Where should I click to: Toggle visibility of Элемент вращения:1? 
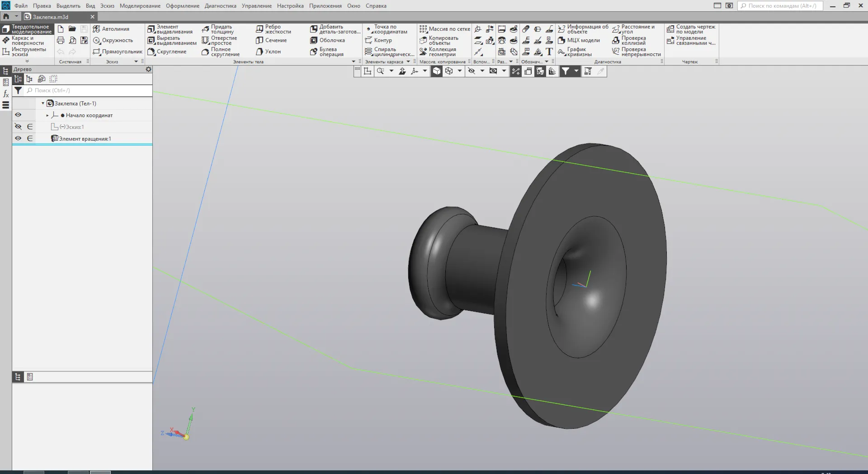pos(18,138)
